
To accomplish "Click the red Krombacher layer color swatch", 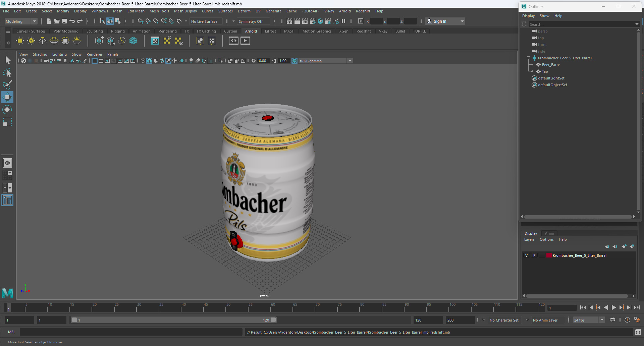I will [x=549, y=255].
